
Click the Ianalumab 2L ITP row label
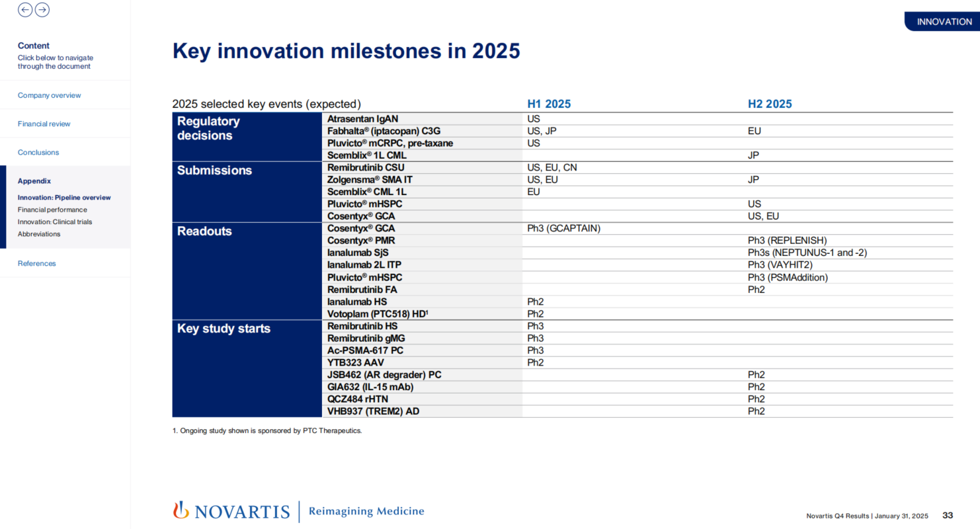coord(364,264)
